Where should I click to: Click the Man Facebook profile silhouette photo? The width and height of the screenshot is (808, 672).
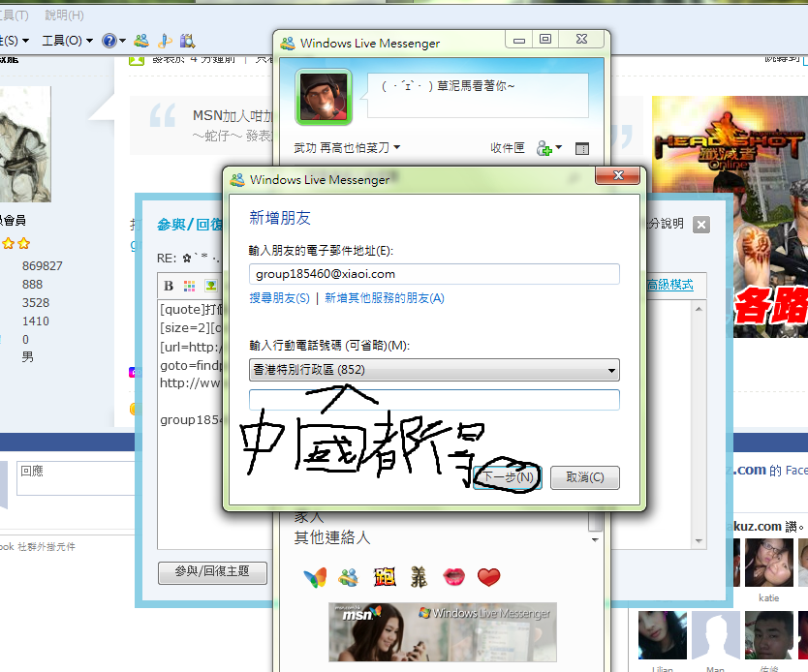715,635
